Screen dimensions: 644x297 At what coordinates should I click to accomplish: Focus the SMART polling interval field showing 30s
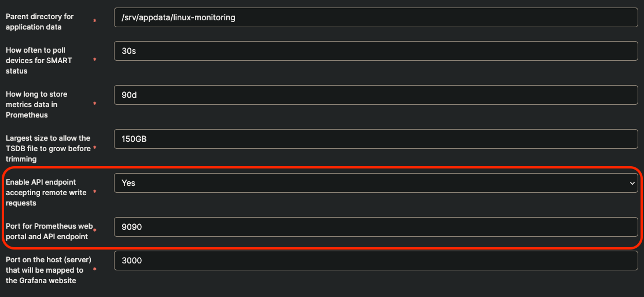click(376, 51)
